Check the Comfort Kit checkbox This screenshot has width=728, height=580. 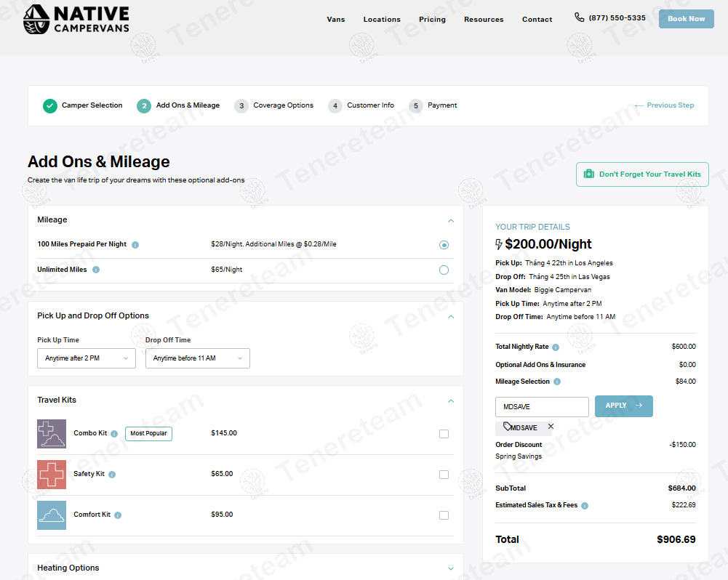[x=444, y=515]
